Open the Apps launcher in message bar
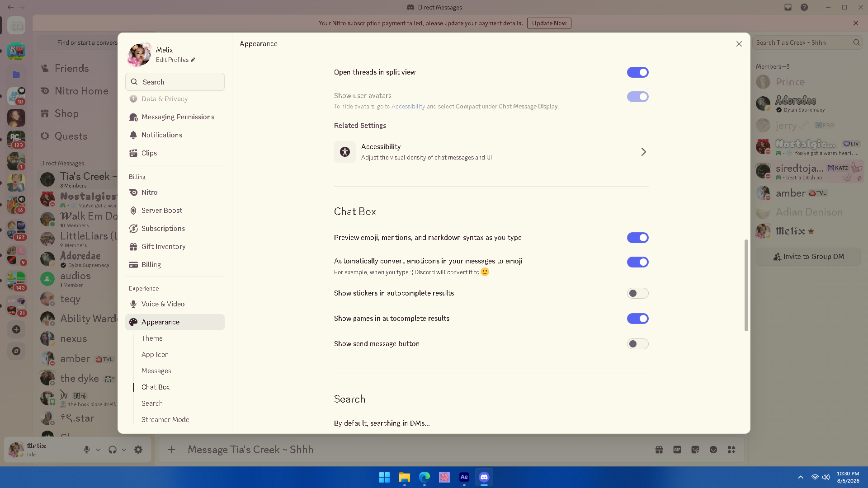The image size is (868, 488). pyautogui.click(x=731, y=450)
